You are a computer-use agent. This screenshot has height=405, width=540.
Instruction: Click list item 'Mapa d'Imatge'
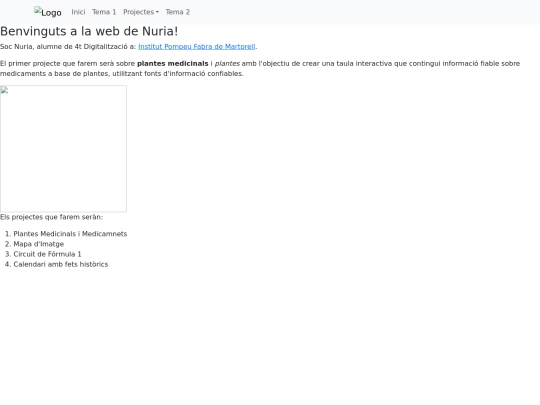(x=39, y=244)
